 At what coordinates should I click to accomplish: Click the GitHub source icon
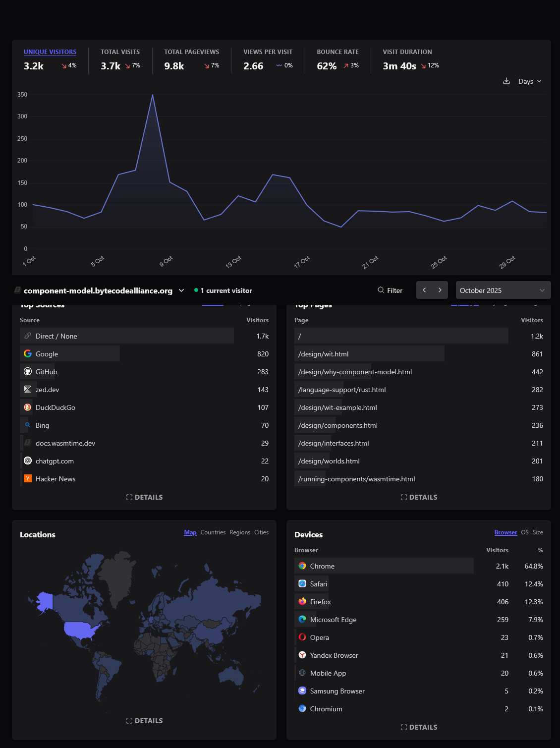(28, 372)
